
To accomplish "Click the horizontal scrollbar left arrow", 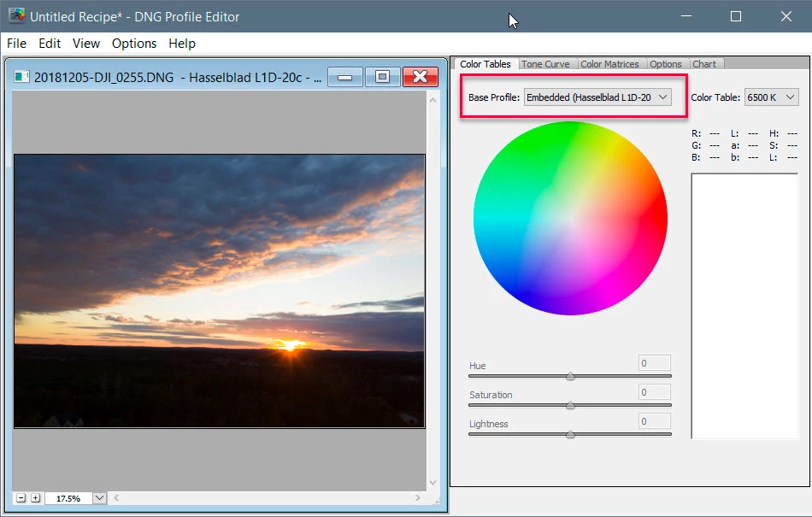I will click(x=116, y=498).
